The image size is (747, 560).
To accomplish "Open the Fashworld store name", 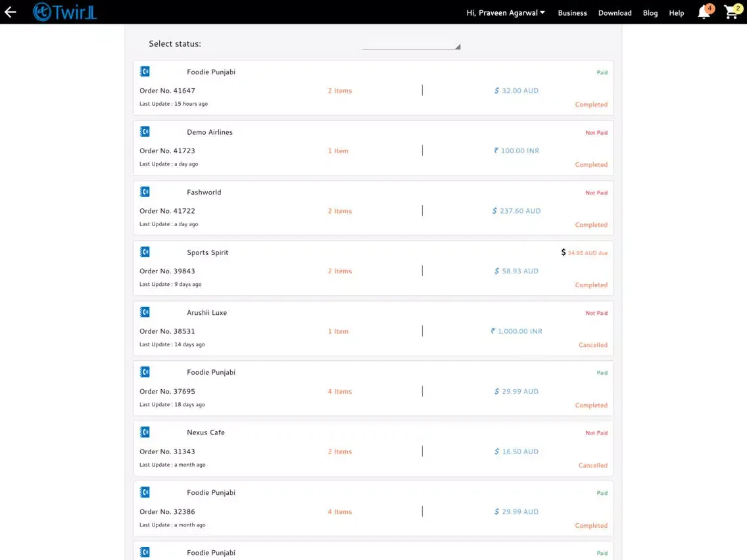I will [204, 193].
